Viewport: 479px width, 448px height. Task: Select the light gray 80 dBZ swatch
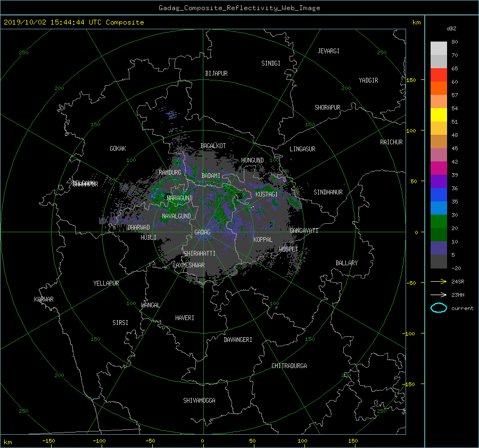click(439, 48)
